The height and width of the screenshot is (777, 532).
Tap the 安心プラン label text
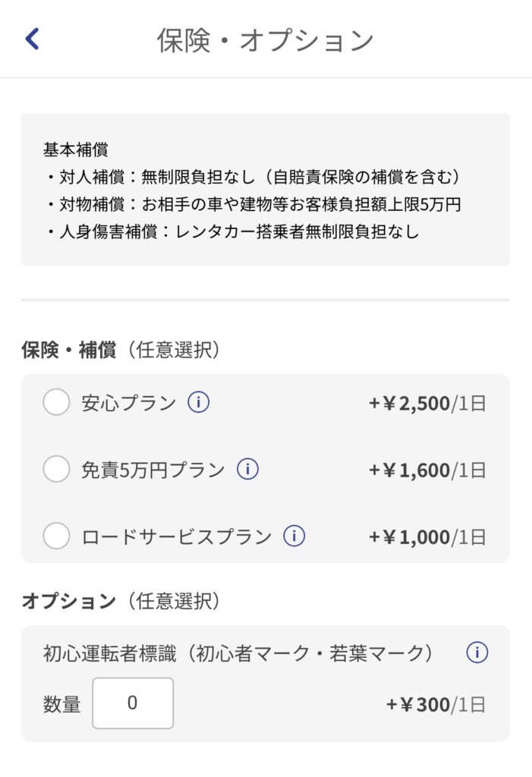tap(129, 403)
